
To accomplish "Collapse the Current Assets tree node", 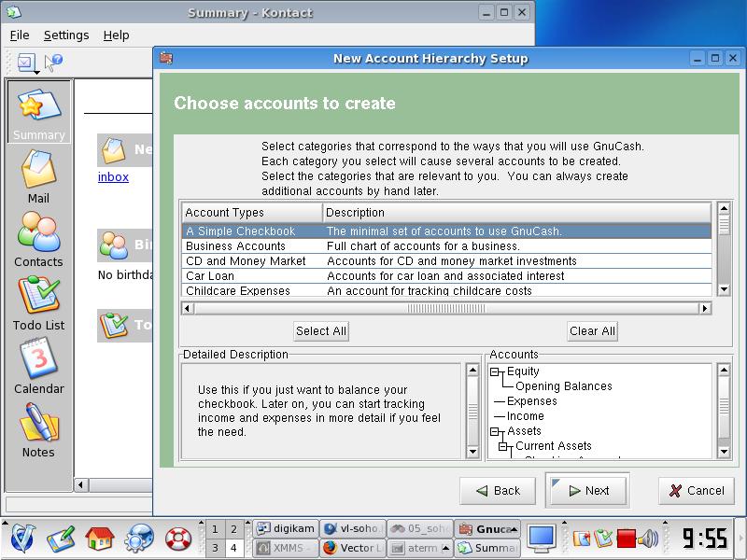I will (505, 446).
